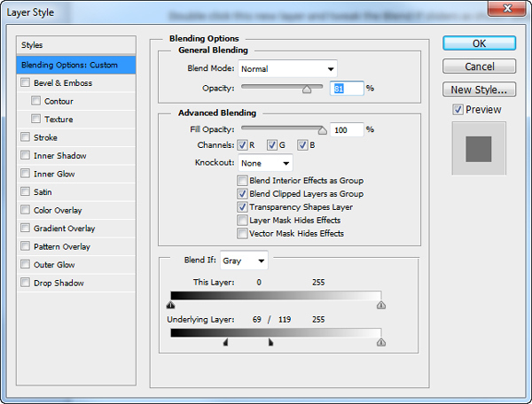
Task: Click the Fill Opacity percentage field
Action: 347,130
